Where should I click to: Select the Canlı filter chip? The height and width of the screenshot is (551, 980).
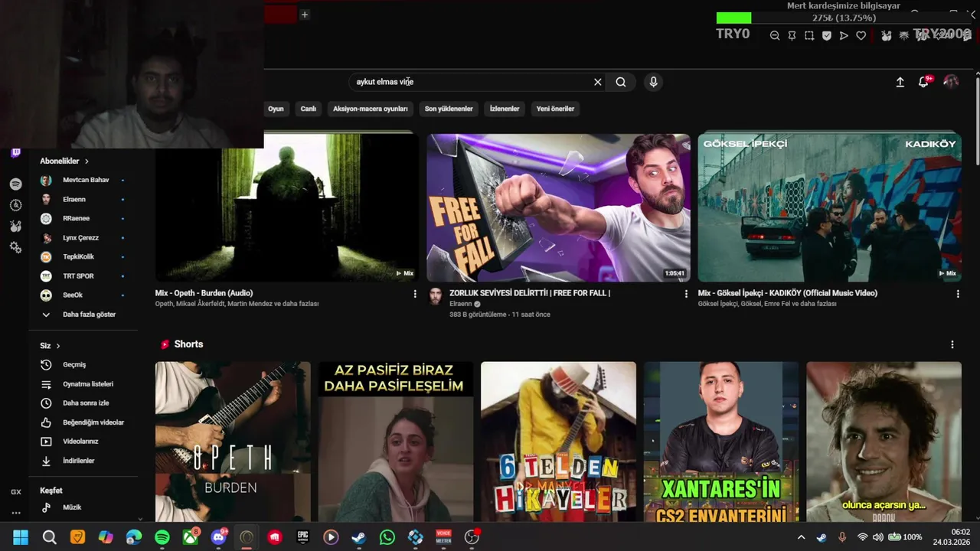point(309,109)
